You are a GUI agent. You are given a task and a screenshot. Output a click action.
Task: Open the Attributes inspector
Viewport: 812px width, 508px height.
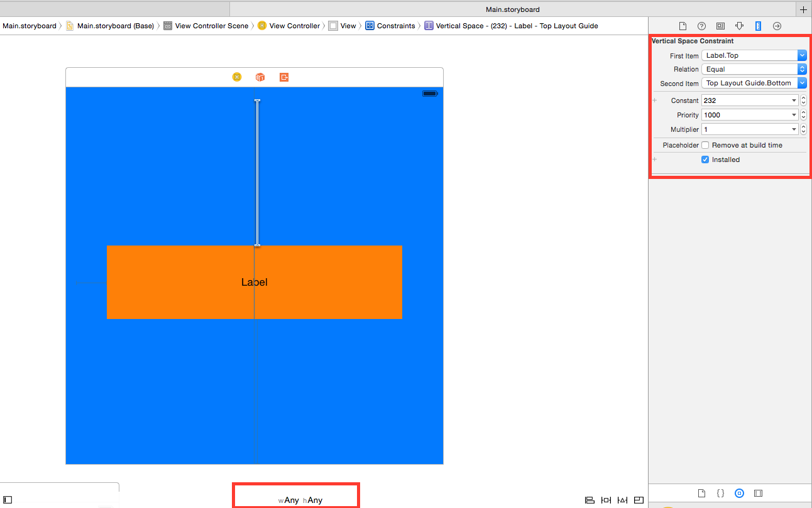739,26
